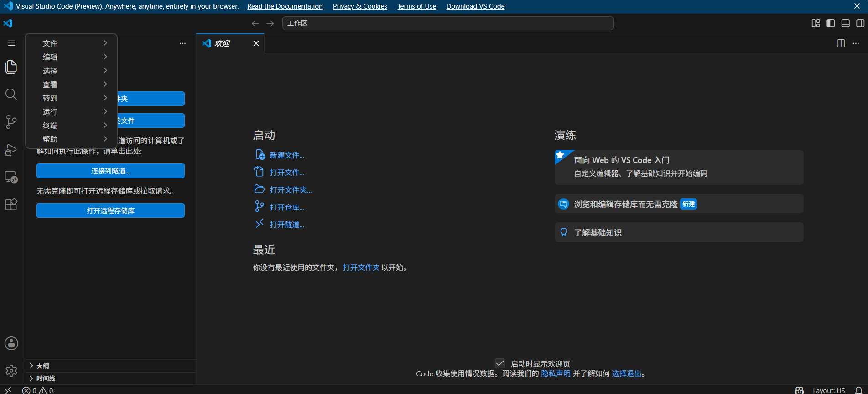Click the Layout: US status item
Image resolution: width=868 pixels, height=394 pixels.
(829, 390)
